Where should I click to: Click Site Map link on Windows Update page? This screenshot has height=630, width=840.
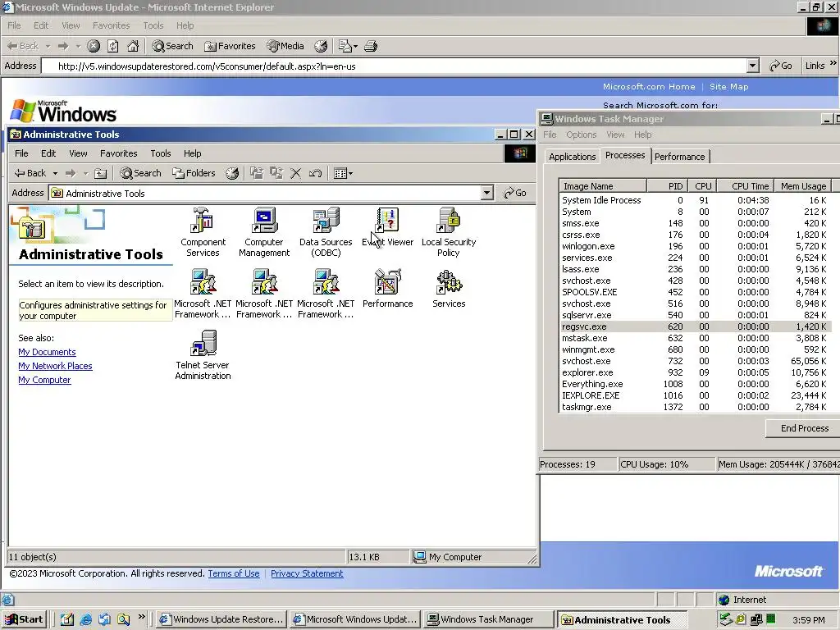click(728, 86)
